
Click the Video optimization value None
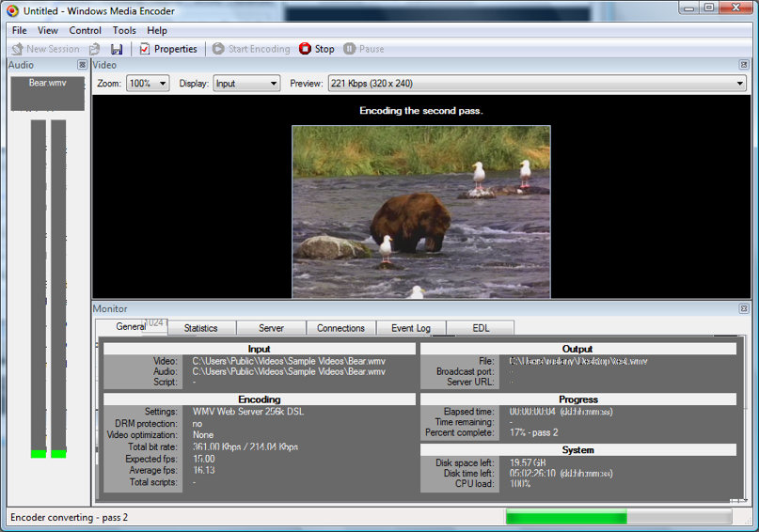203,435
